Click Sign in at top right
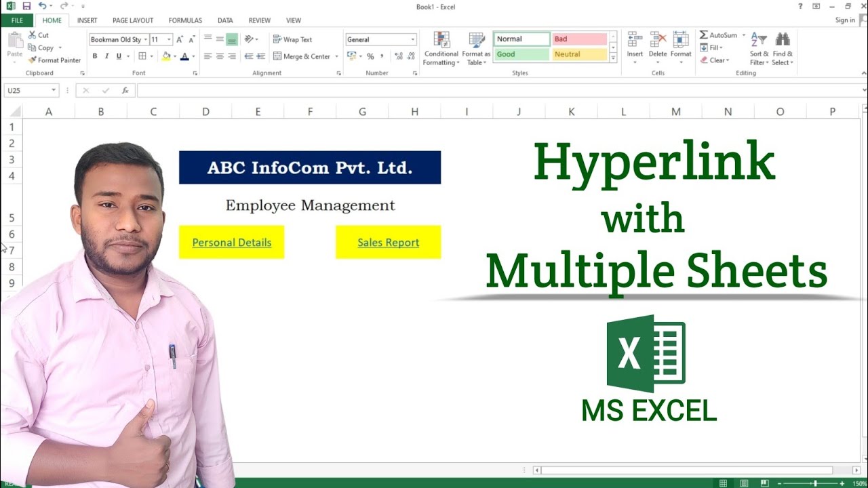Screen dimensions: 868x488 (845, 20)
